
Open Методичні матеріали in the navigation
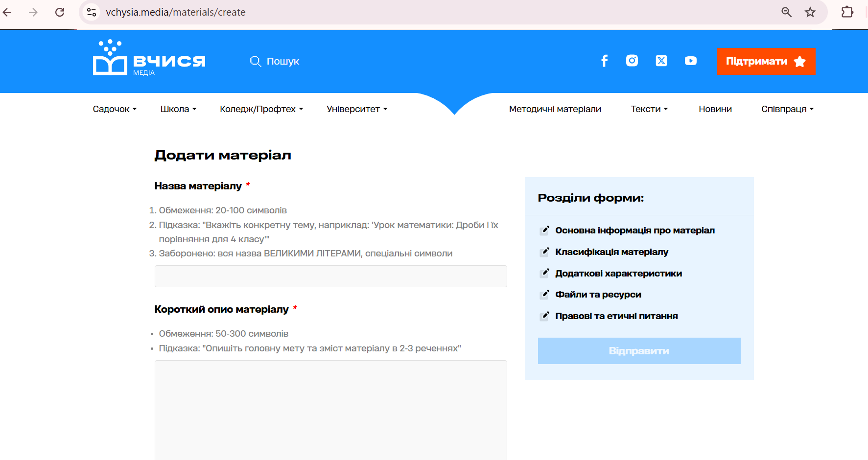tap(555, 109)
